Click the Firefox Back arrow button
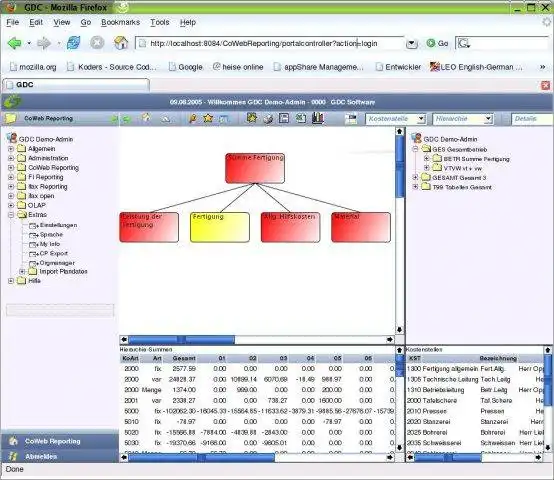This screenshot has height=480, width=554. (14, 43)
